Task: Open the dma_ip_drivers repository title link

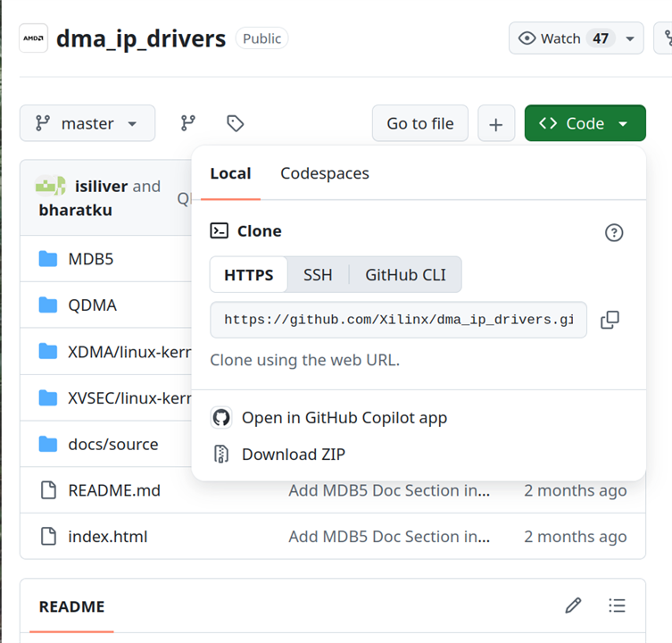Action: point(141,38)
